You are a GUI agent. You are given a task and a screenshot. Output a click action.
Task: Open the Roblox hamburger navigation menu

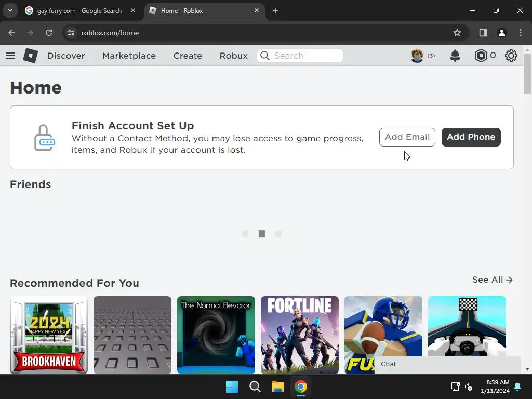tap(10, 56)
